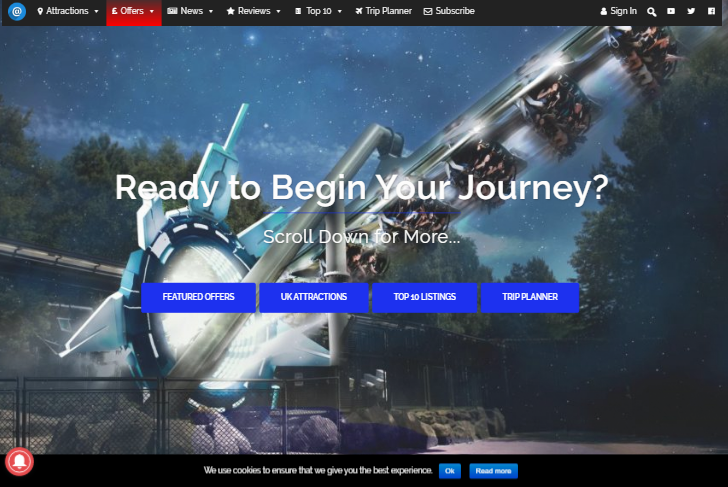This screenshot has width=728, height=487.
Task: Open the search magnifier icon
Action: pos(652,11)
